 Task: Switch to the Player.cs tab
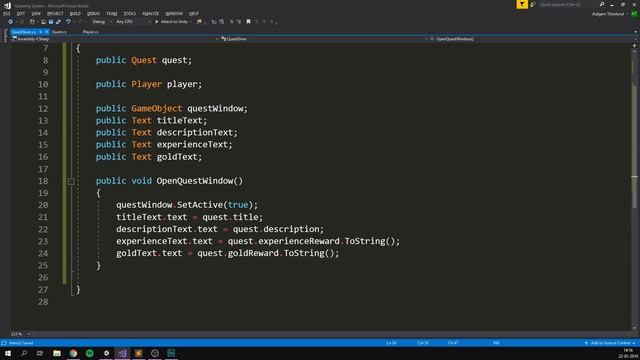tap(91, 32)
